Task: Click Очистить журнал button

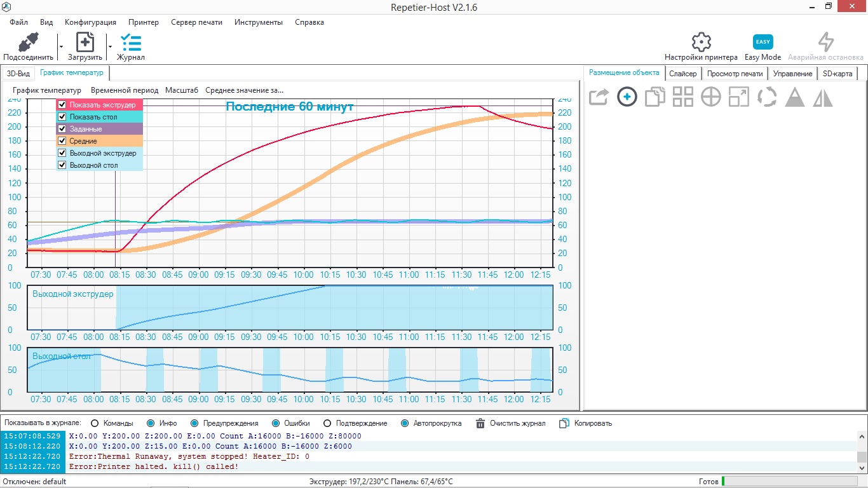Action: [x=510, y=423]
